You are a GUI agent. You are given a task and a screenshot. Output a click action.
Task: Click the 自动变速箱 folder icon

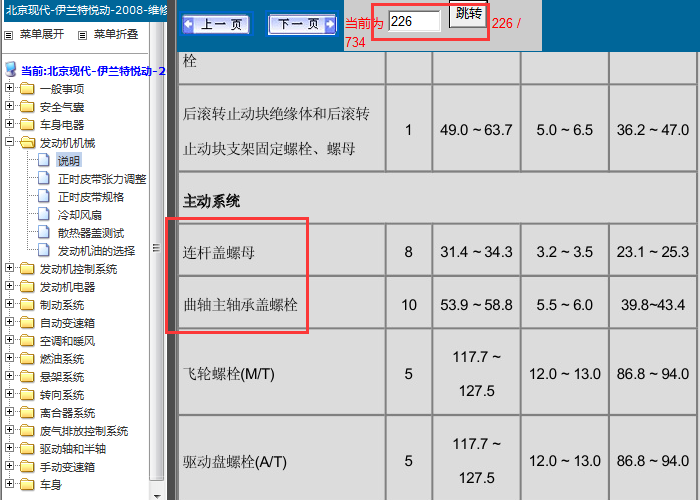[x=27, y=323]
